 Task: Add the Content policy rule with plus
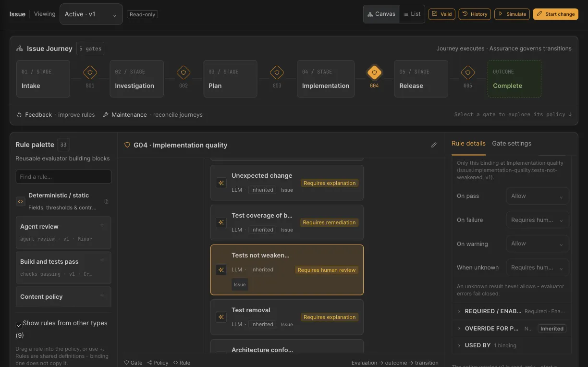(x=102, y=295)
